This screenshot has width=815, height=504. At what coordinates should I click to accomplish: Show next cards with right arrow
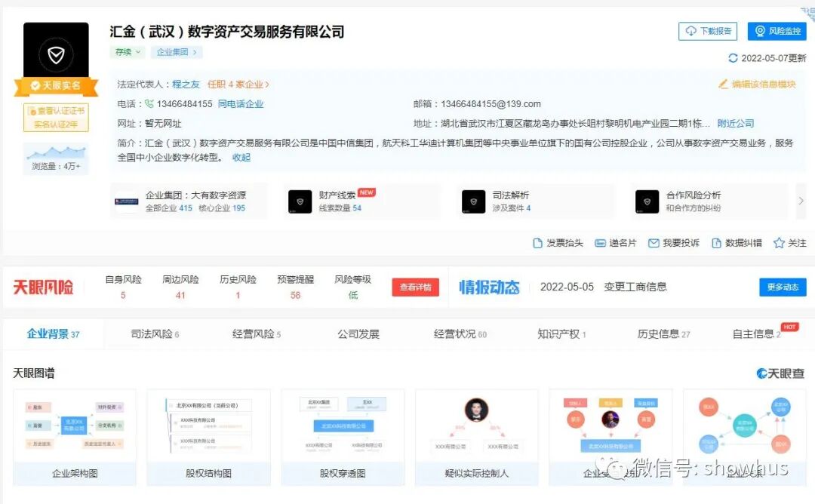click(801, 201)
